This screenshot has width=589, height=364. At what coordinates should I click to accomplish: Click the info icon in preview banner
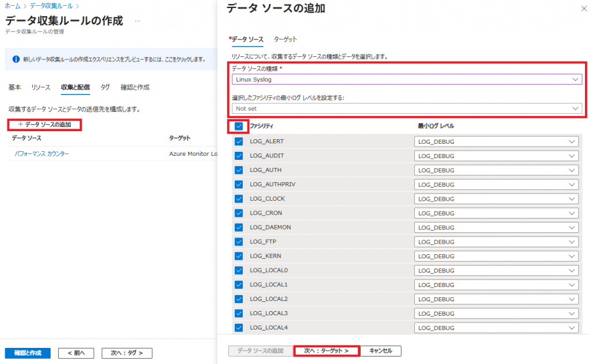click(x=15, y=59)
